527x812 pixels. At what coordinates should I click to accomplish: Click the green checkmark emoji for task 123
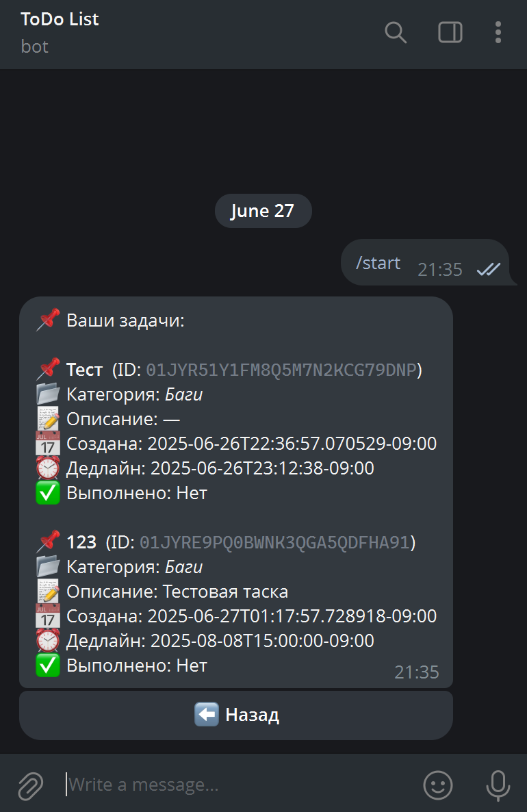click(x=48, y=665)
